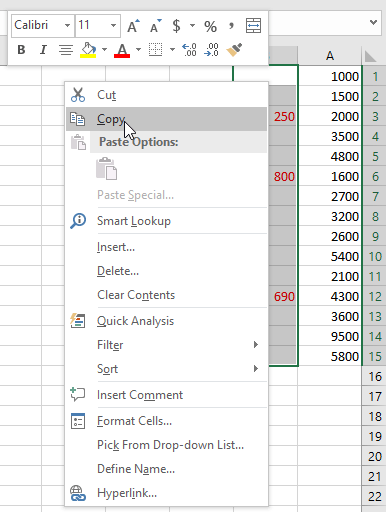
Task: Apply comma style
Action: coord(231,26)
